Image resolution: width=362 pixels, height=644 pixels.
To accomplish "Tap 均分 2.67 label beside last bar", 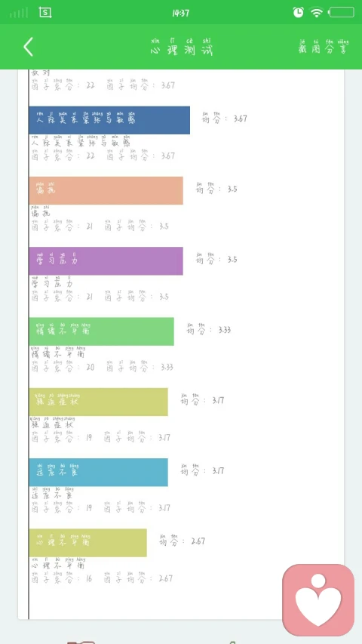I will (183, 540).
